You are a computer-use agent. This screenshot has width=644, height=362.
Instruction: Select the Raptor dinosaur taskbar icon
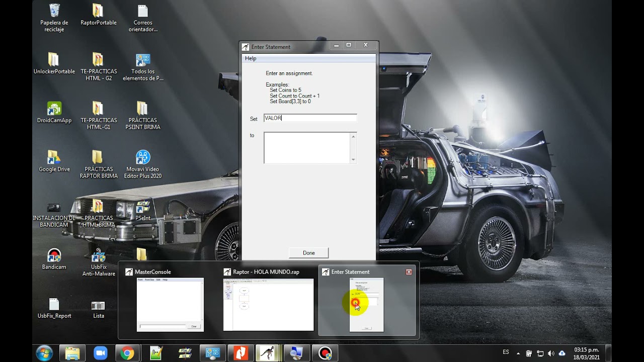coord(268,353)
